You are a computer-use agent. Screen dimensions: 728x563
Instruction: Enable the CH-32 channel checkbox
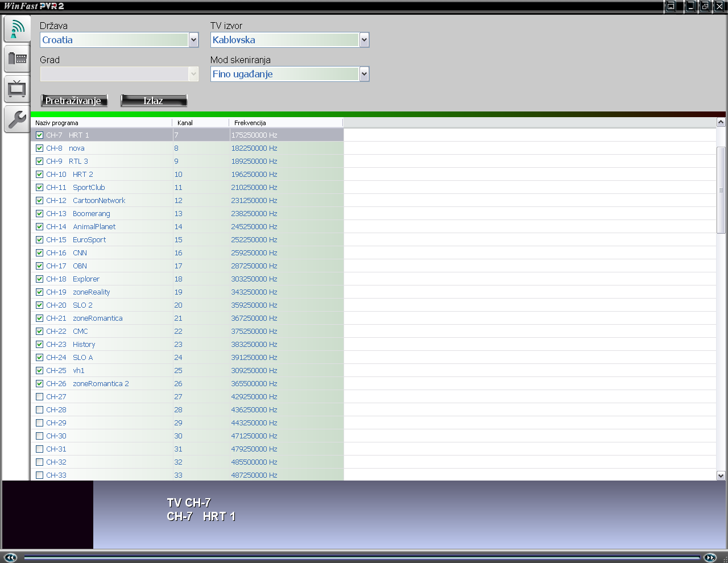click(40, 462)
